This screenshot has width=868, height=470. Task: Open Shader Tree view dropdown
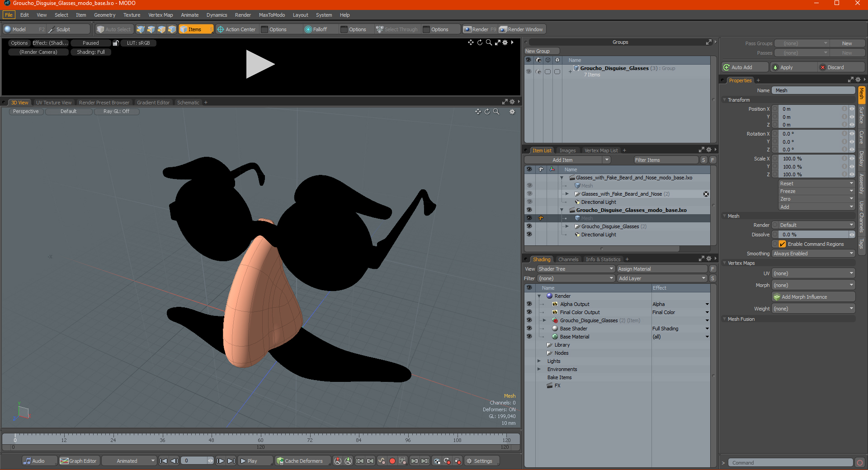(x=576, y=269)
